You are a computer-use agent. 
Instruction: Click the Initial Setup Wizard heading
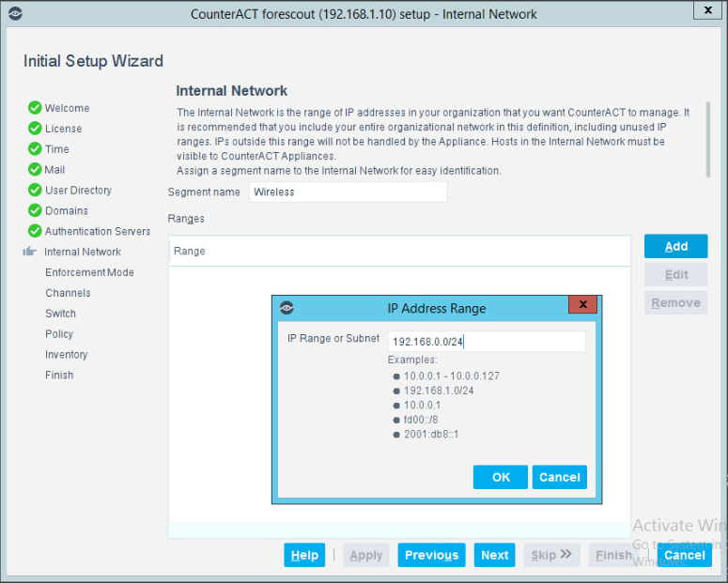[93, 61]
